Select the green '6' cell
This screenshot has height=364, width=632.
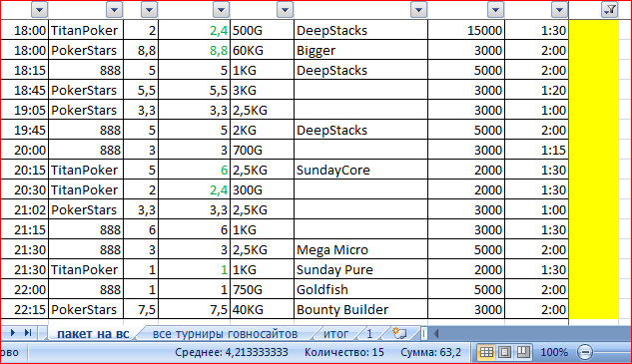(195, 170)
